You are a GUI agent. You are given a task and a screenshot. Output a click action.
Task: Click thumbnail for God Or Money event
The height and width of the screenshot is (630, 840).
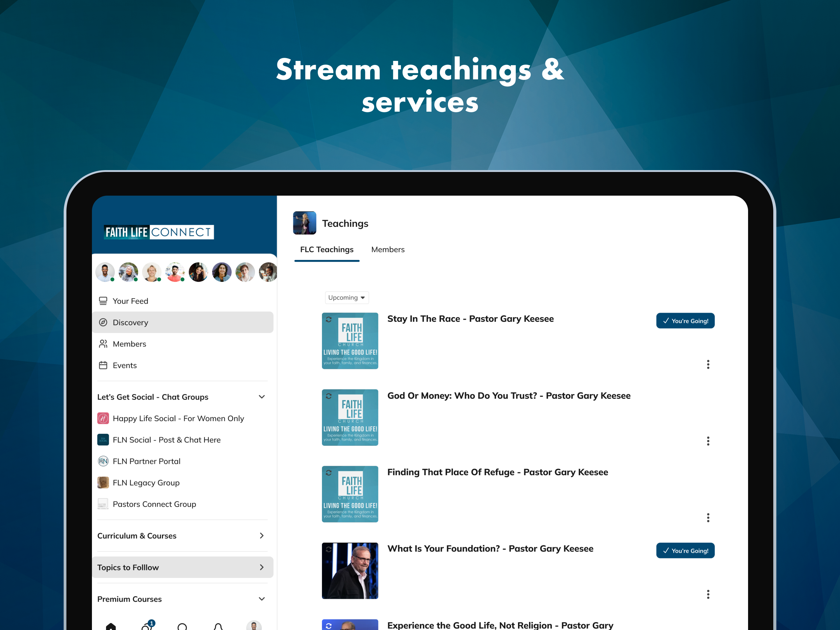[350, 417]
